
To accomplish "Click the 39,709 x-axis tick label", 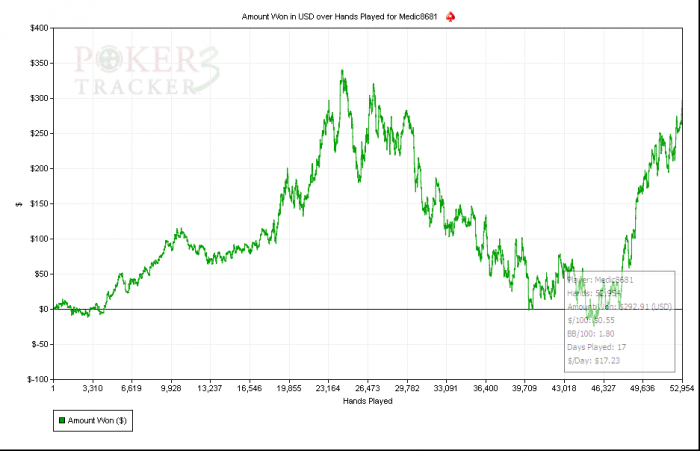I will [x=525, y=388].
